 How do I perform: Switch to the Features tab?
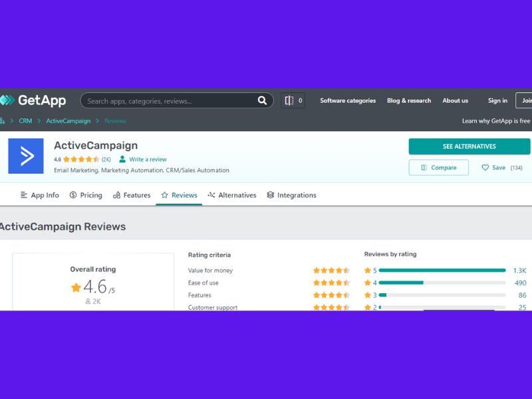[x=132, y=195]
